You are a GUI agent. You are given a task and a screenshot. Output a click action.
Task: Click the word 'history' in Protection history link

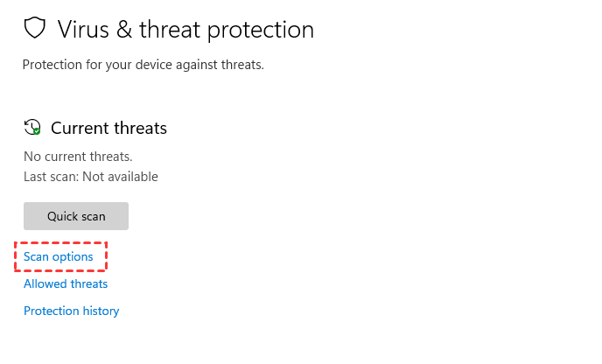(100, 311)
